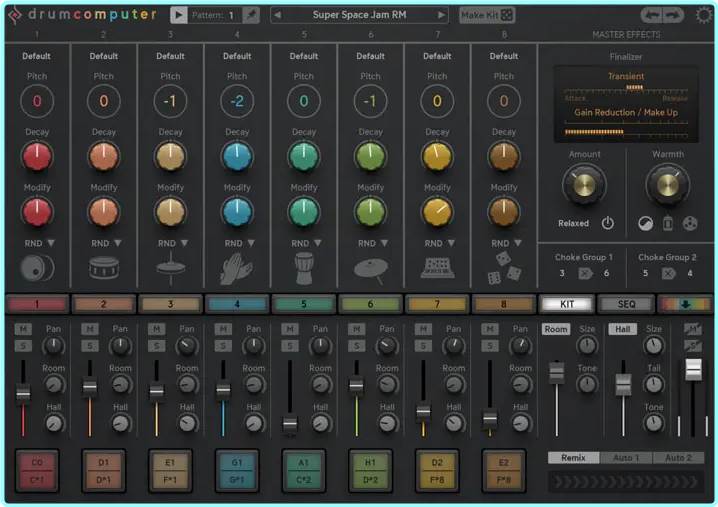
Task: Select the Auto 1 tab
Action: coord(626,458)
